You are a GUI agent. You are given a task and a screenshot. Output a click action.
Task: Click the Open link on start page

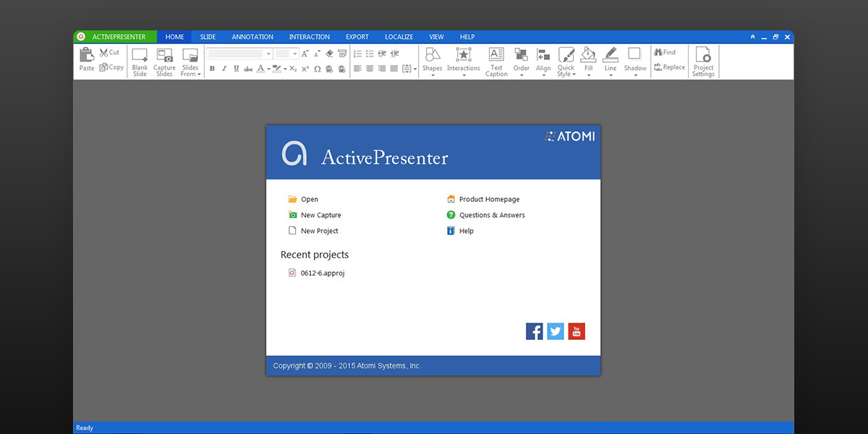[310, 200]
